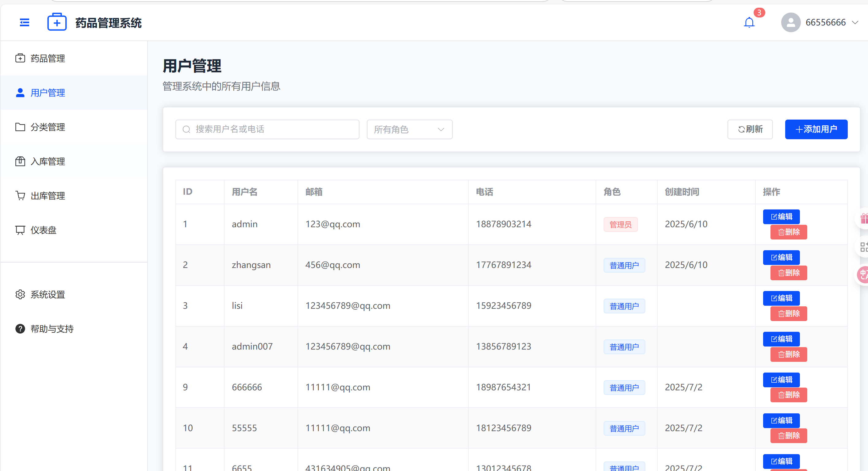Image resolution: width=868 pixels, height=471 pixels.
Task: Open 入库管理 menu item
Action: point(48,161)
